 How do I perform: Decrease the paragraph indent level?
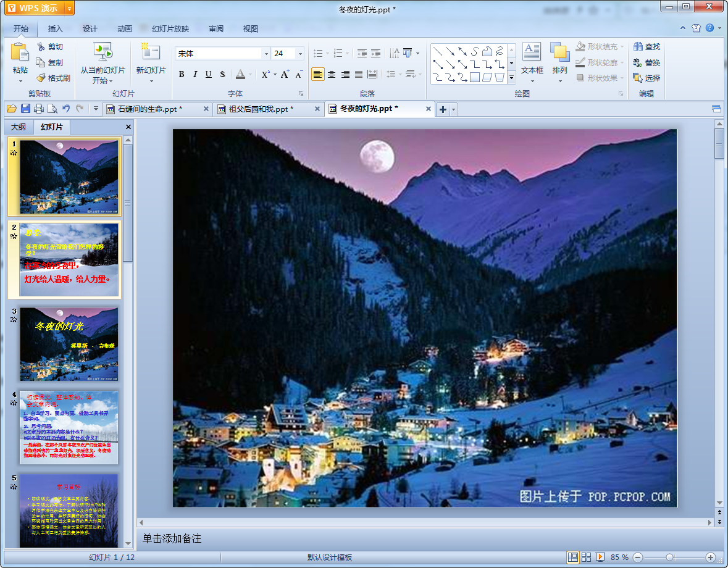tap(362, 53)
